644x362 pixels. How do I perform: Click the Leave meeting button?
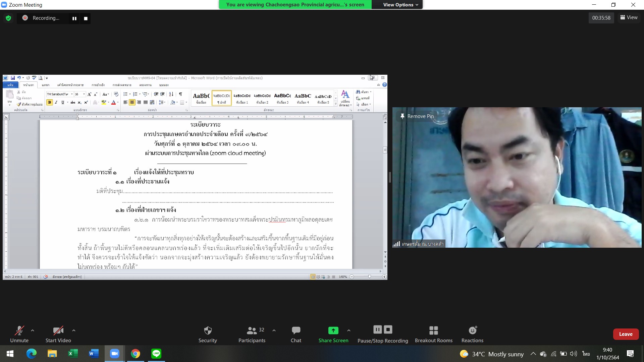[626, 334]
